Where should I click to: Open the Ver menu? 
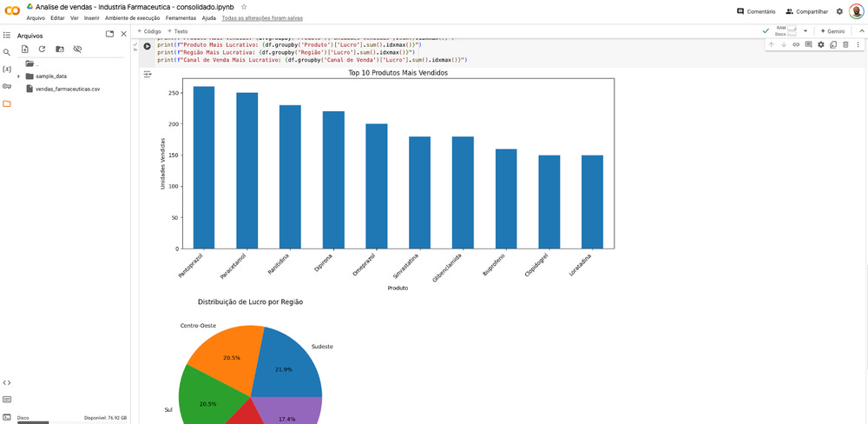pos(74,18)
